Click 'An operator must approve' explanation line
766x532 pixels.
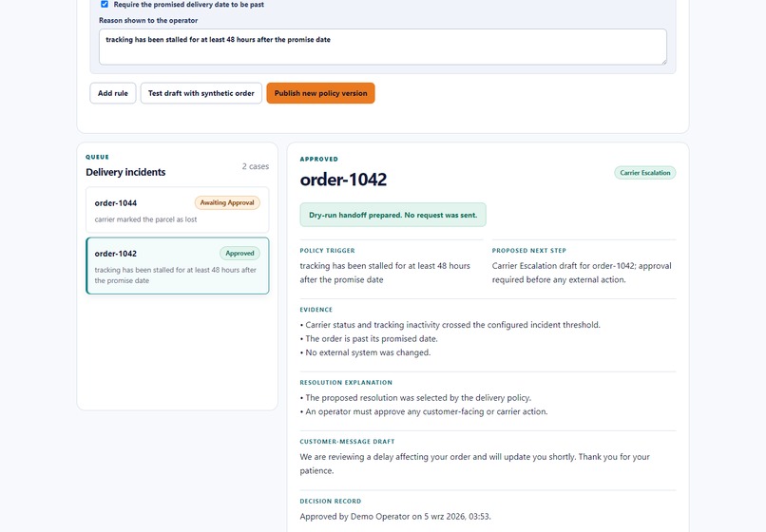coord(424,411)
